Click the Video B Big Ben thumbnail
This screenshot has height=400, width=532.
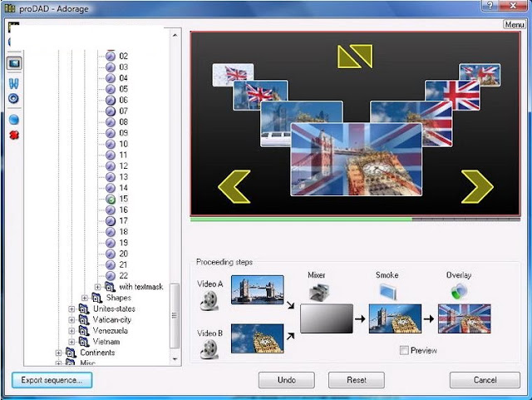(x=257, y=338)
